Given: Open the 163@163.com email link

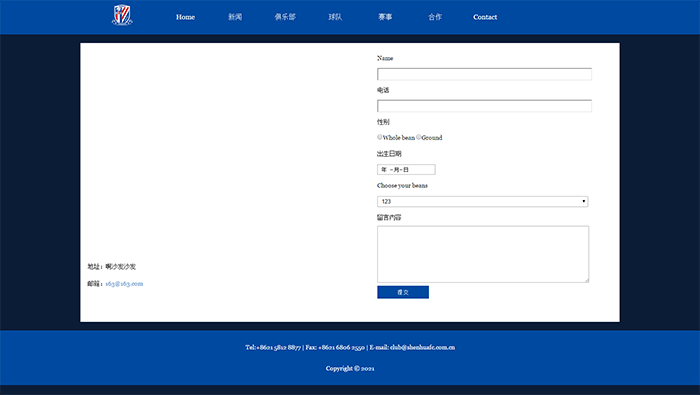Looking at the screenshot, I should pos(124,284).
